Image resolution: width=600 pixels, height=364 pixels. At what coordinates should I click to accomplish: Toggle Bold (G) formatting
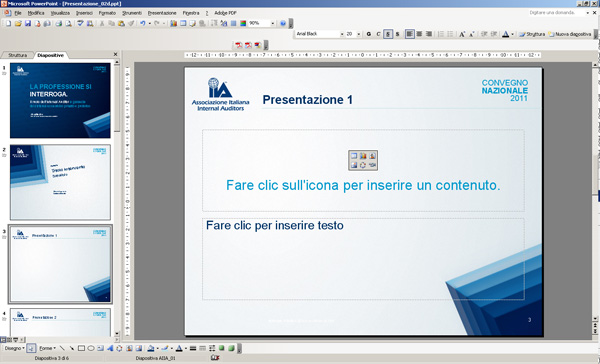(x=368, y=34)
